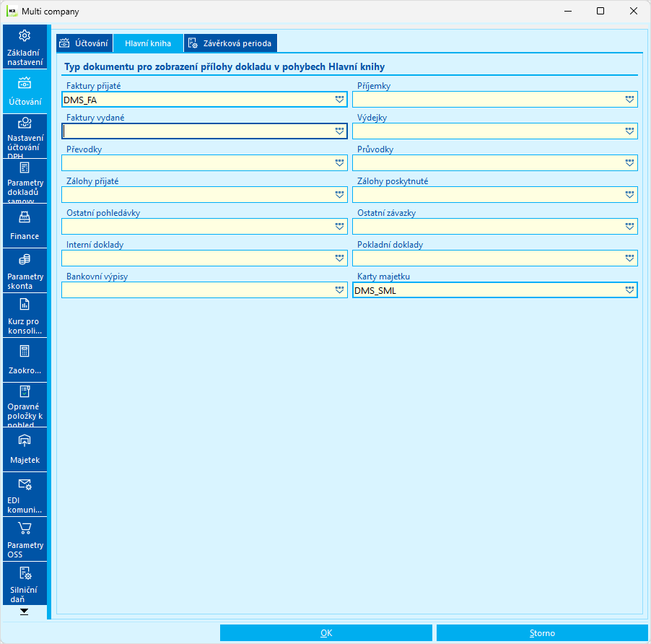Image resolution: width=651 pixels, height=644 pixels.
Task: Expand the Faktury vydané dropdown
Action: point(339,131)
